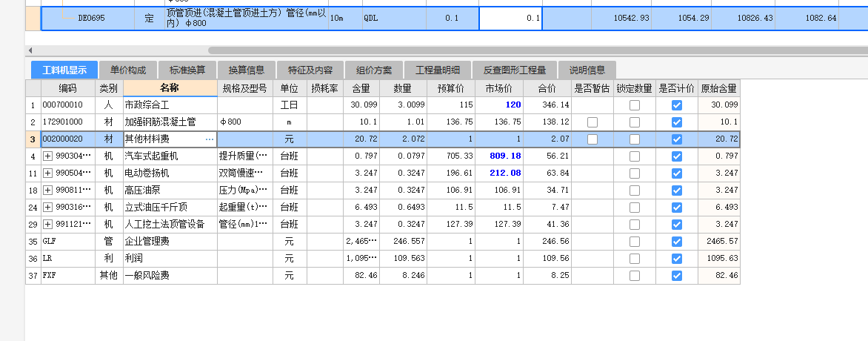
Task: Switch to 组价方案 tab
Action: (x=374, y=70)
